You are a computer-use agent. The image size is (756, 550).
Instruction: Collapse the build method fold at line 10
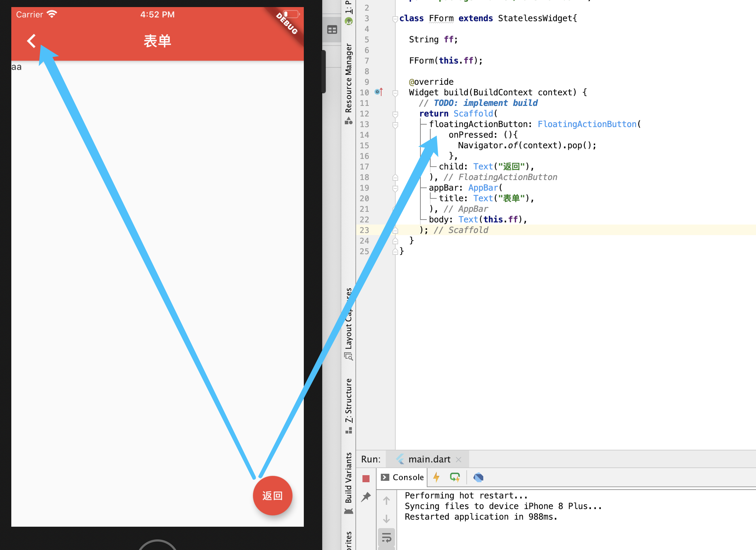click(395, 93)
